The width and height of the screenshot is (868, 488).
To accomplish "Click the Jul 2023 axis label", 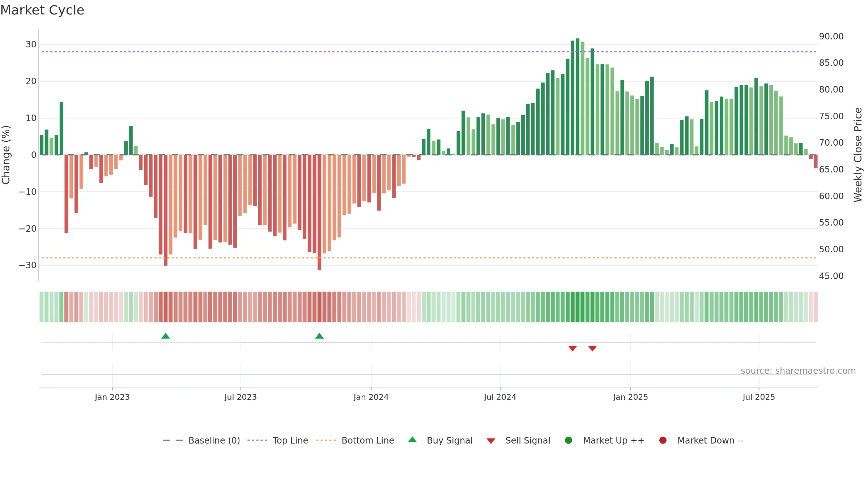I will point(241,397).
